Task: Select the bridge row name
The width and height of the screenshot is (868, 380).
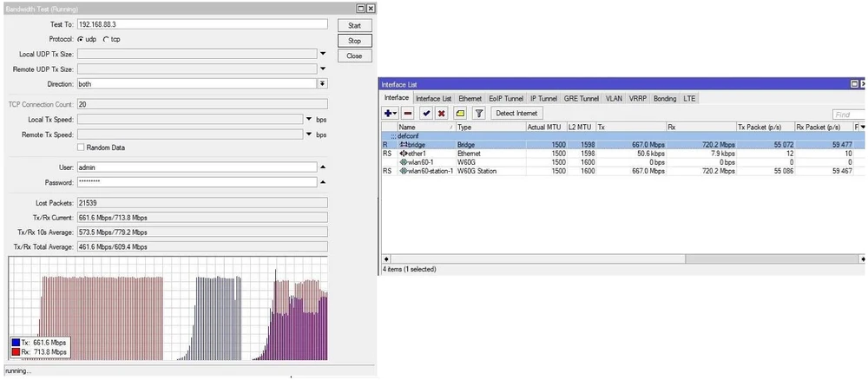Action: pyautogui.click(x=417, y=144)
